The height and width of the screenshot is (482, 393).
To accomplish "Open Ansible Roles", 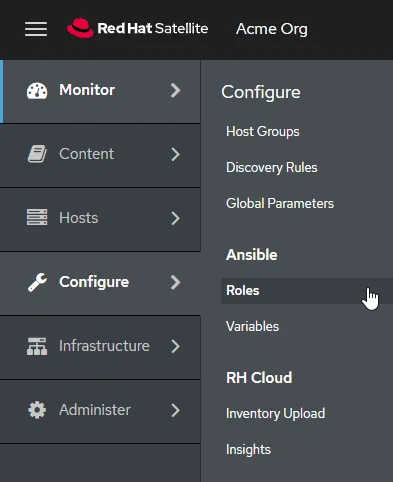I will pos(307,291).
